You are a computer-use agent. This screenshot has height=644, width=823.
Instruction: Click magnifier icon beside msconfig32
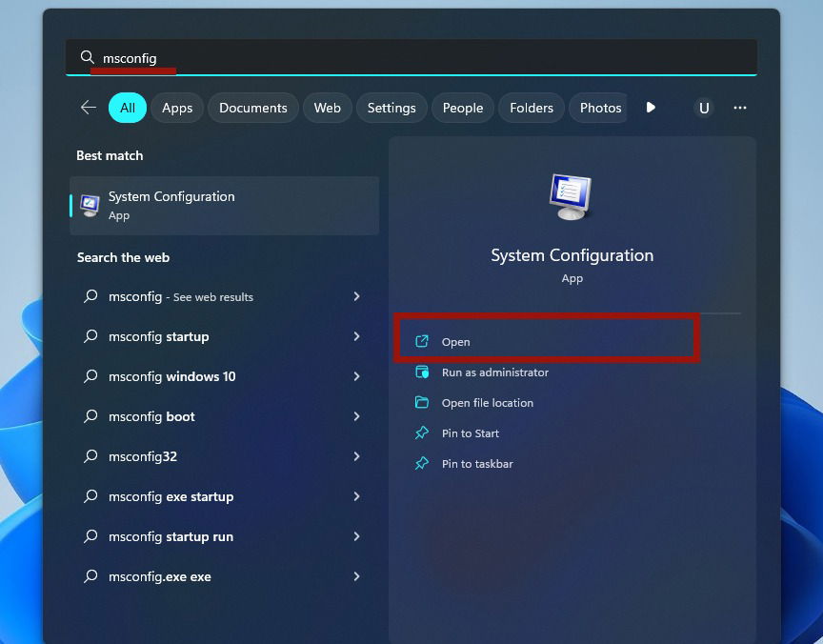pyautogui.click(x=90, y=456)
